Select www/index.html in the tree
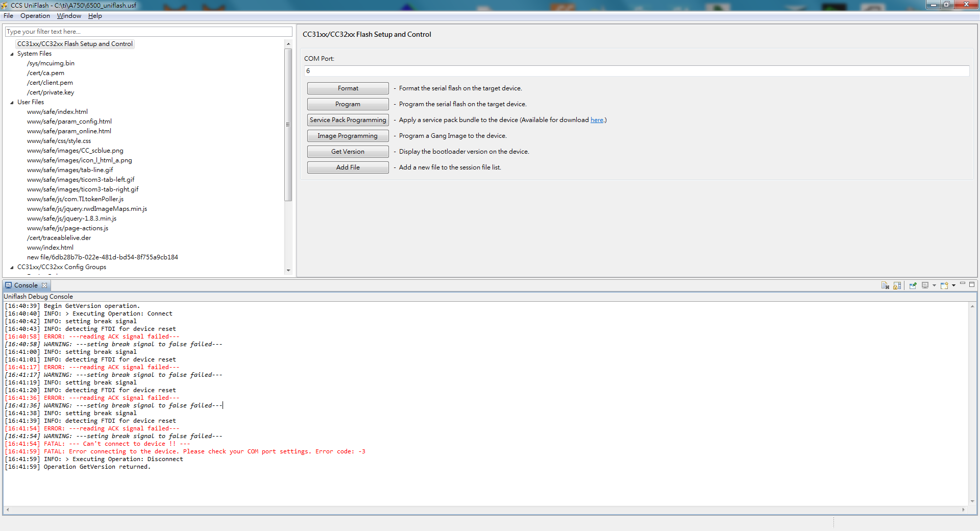Screen dimensions: 980x531 (x=50, y=248)
